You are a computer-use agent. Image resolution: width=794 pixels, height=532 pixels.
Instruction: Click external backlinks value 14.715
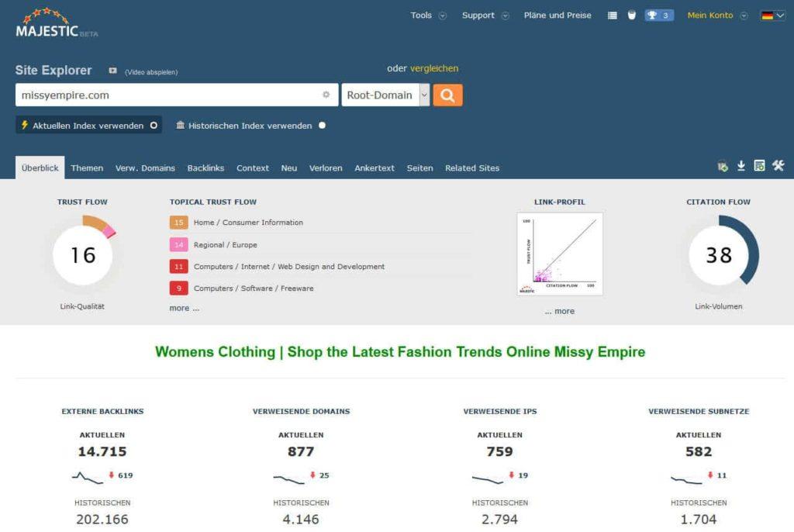point(102,451)
